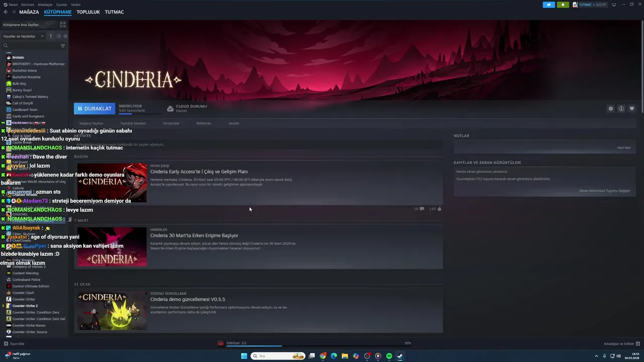
Task: Filter ready-to-play games icon
Action: 65,36
